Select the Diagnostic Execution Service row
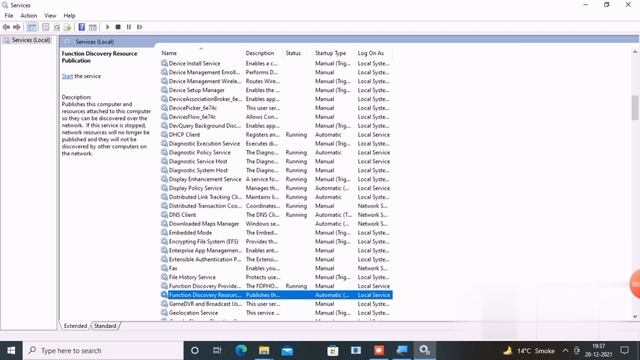The image size is (640, 360). (x=276, y=143)
